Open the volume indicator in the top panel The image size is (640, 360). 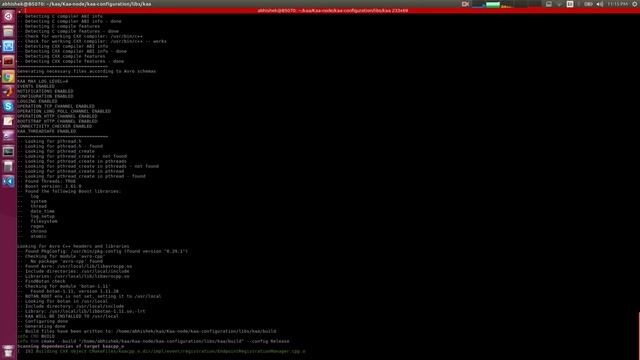[x=600, y=4]
